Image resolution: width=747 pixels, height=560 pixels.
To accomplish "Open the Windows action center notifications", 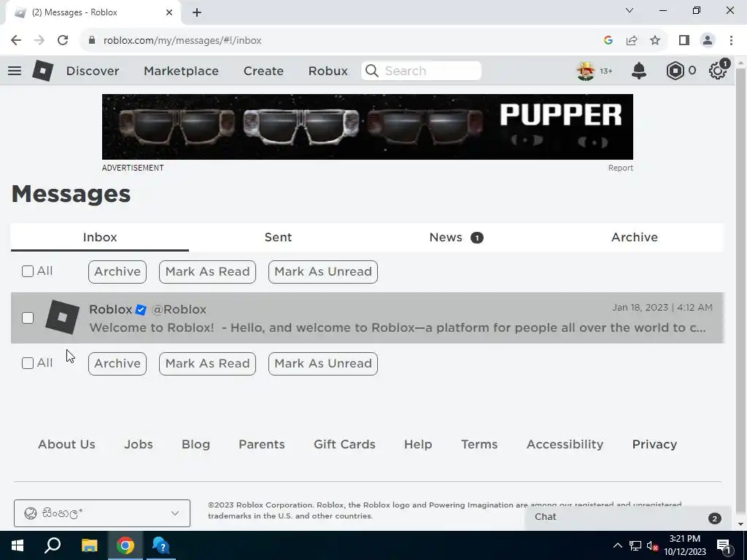I will click(724, 545).
